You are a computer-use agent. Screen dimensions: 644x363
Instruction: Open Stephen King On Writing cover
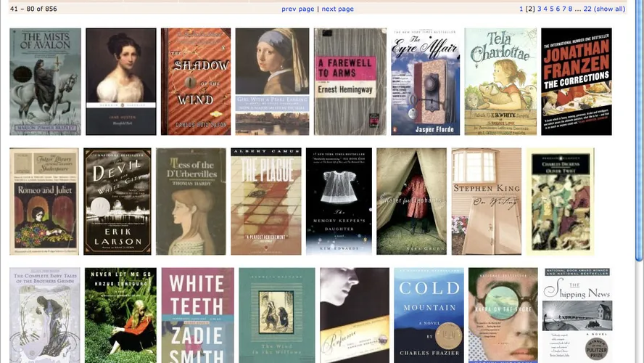487,201
